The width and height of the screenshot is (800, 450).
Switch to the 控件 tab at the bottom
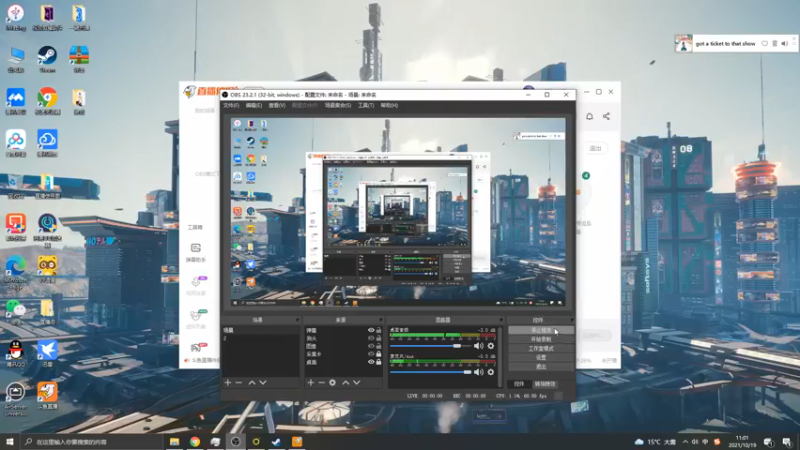519,384
